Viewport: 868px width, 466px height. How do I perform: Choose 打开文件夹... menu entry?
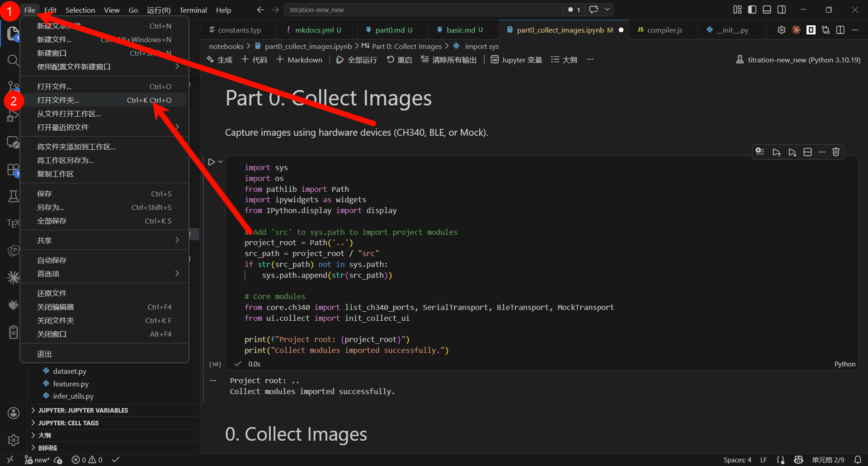pos(104,100)
